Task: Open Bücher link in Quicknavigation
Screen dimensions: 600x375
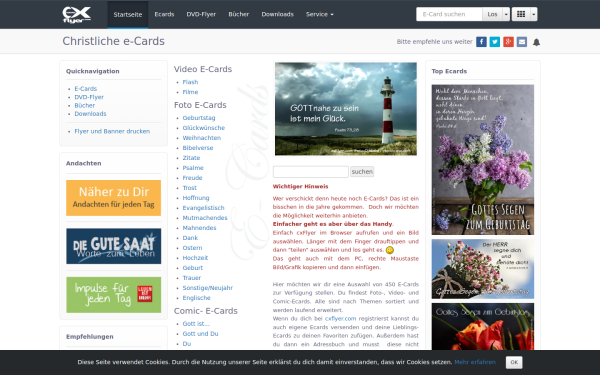Action: tap(85, 105)
